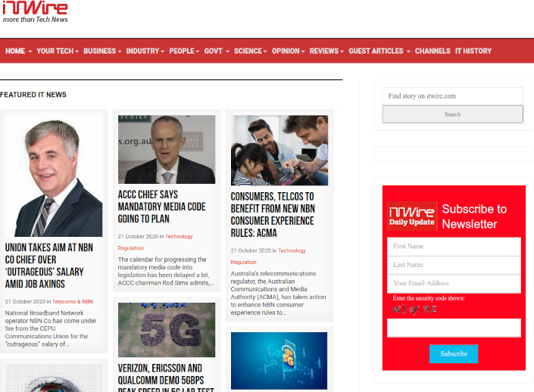534x392 pixels.
Task: Open the 5G crowd formation article image
Action: point(166,330)
